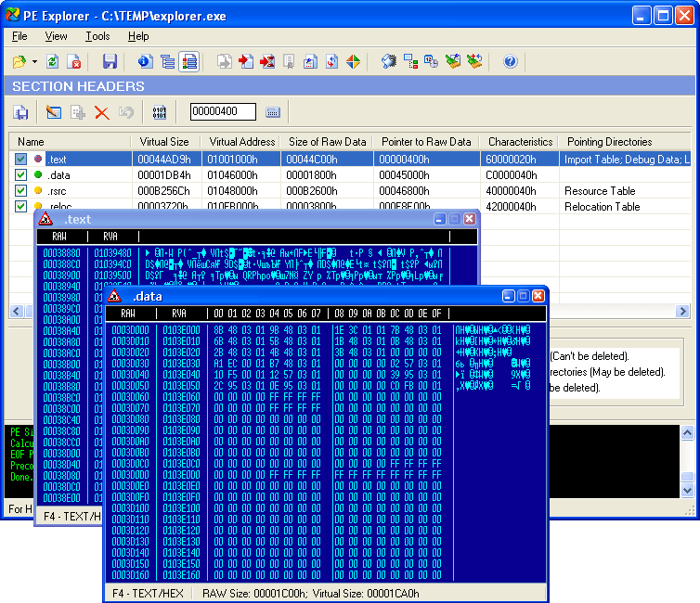Sort by Virtual Size column header

[165, 142]
